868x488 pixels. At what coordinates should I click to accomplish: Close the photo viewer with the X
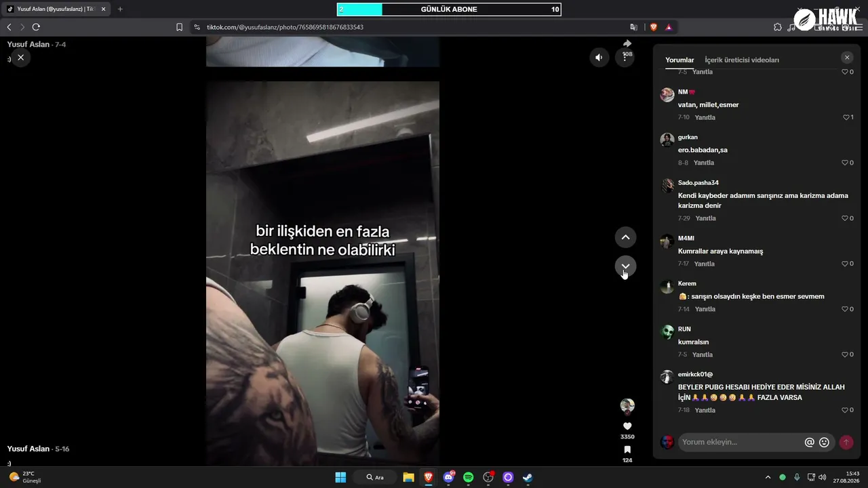click(20, 58)
